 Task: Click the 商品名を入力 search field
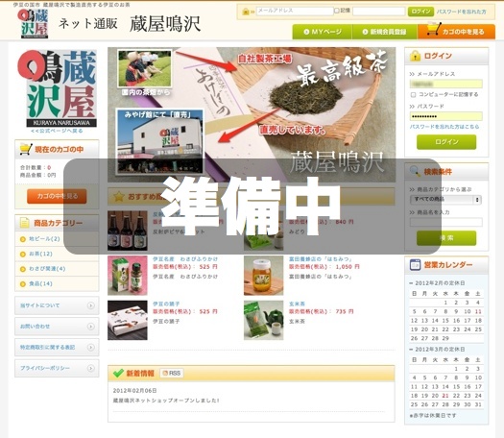(445, 222)
